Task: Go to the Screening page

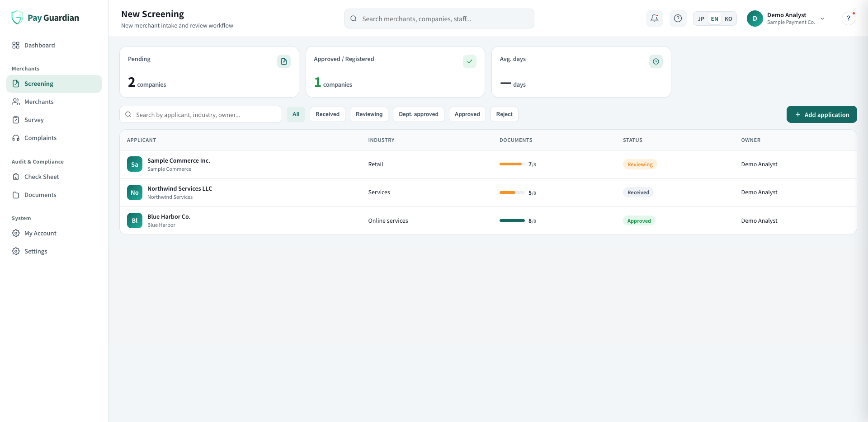Action: coord(54,84)
